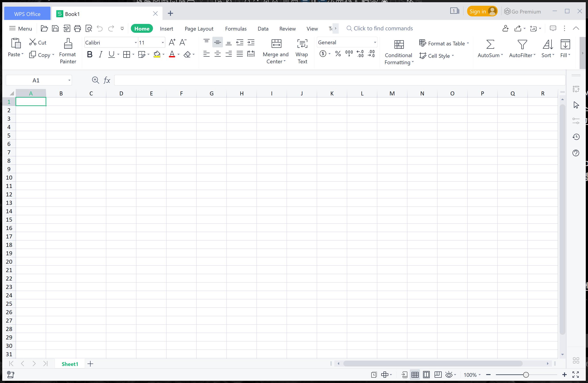This screenshot has height=383, width=588.
Task: Increase decimal places
Action: tap(360, 54)
